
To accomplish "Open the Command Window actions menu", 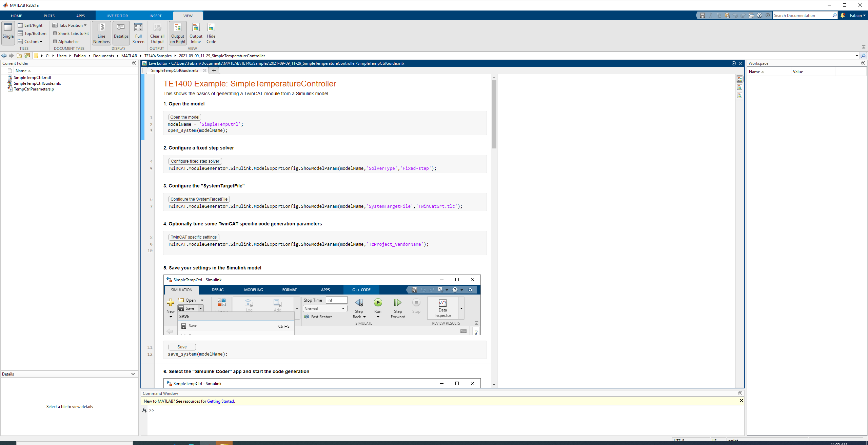I will [x=740, y=393].
